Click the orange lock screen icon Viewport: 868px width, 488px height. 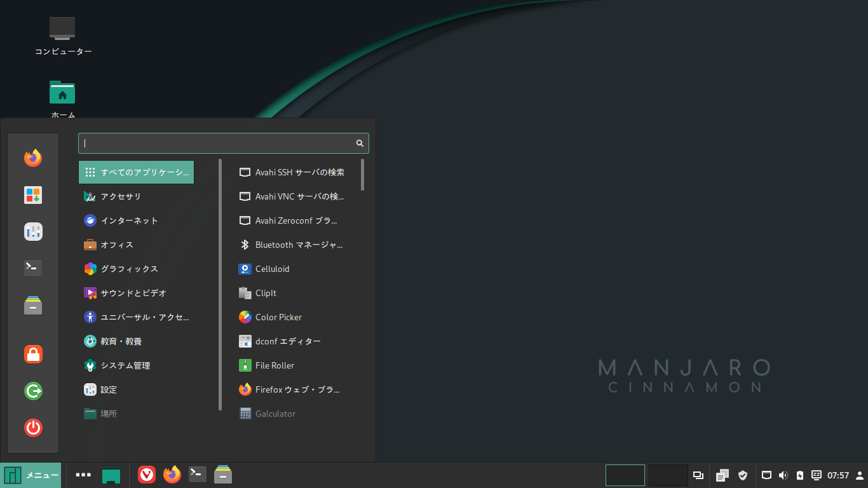tap(33, 354)
